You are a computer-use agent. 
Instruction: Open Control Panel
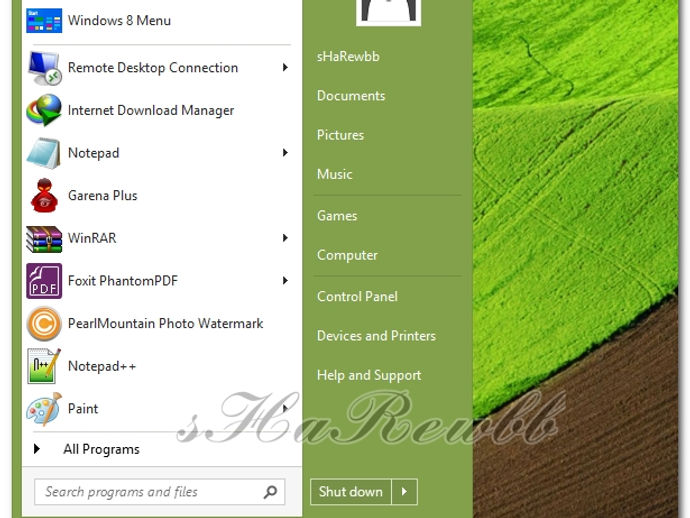coord(357,296)
